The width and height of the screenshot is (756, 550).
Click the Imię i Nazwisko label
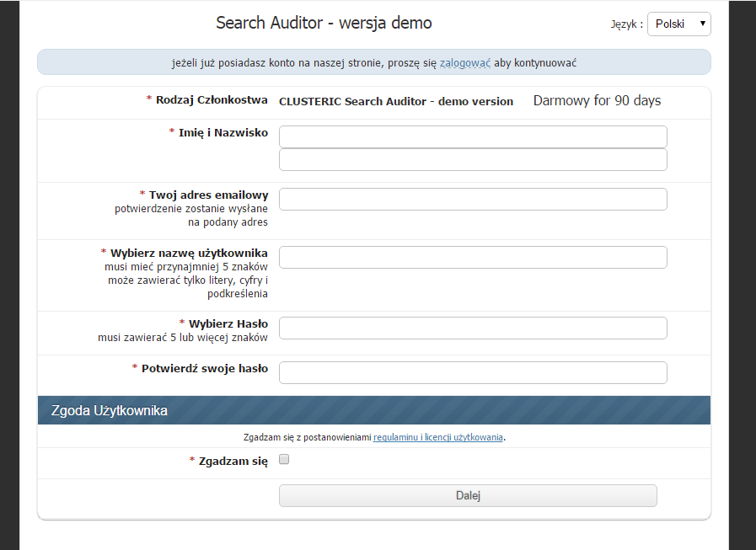tap(223, 132)
